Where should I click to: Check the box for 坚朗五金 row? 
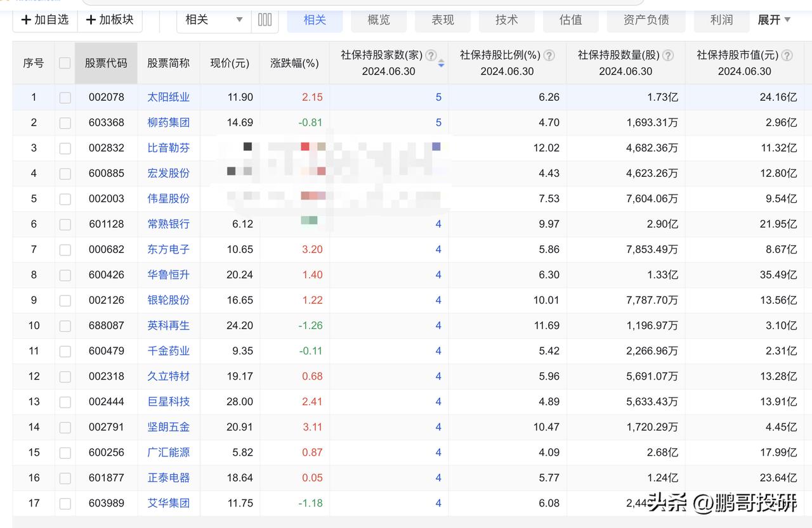(65, 427)
